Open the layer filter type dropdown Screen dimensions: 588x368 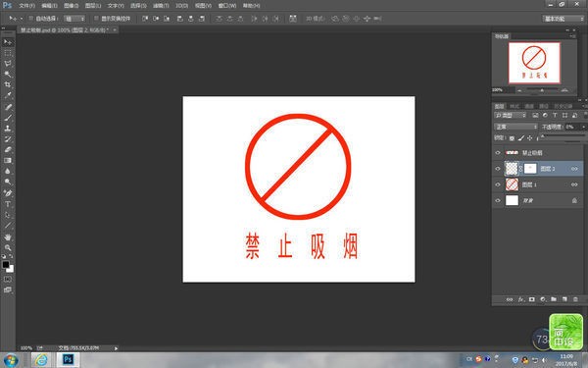[x=511, y=115]
